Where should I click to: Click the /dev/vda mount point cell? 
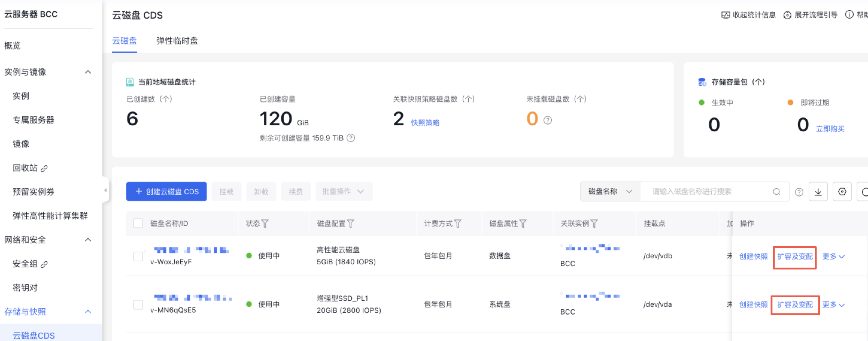657,304
